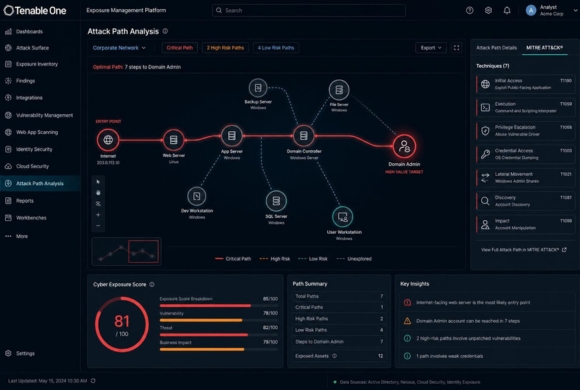
Task: Open the settings gear in the top bar
Action: click(488, 10)
